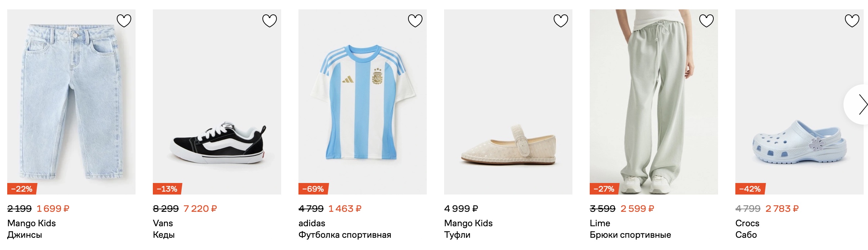Click the 4 999 ₽ price
This screenshot has width=868, height=250.
point(461,209)
